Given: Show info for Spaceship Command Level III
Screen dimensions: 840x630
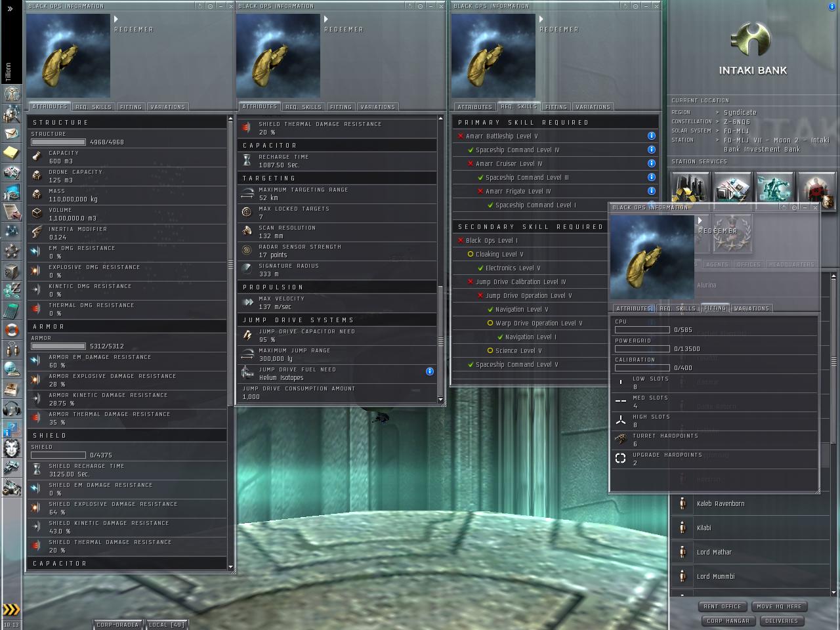Looking at the screenshot, I should tap(651, 177).
